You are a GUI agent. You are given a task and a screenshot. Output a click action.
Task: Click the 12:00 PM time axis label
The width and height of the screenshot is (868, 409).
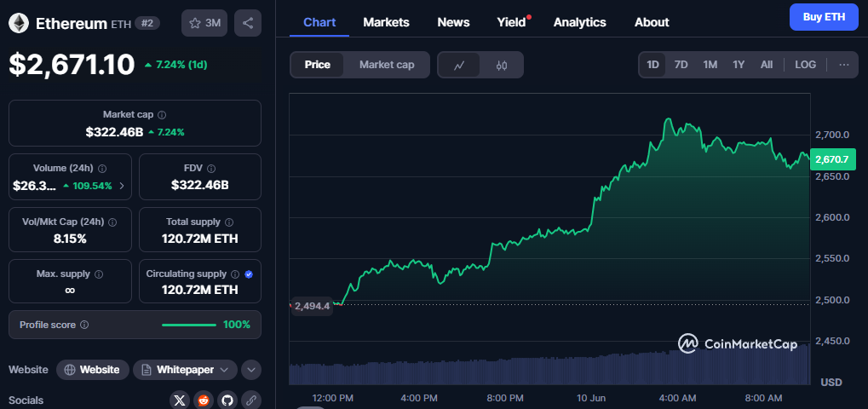coord(333,399)
